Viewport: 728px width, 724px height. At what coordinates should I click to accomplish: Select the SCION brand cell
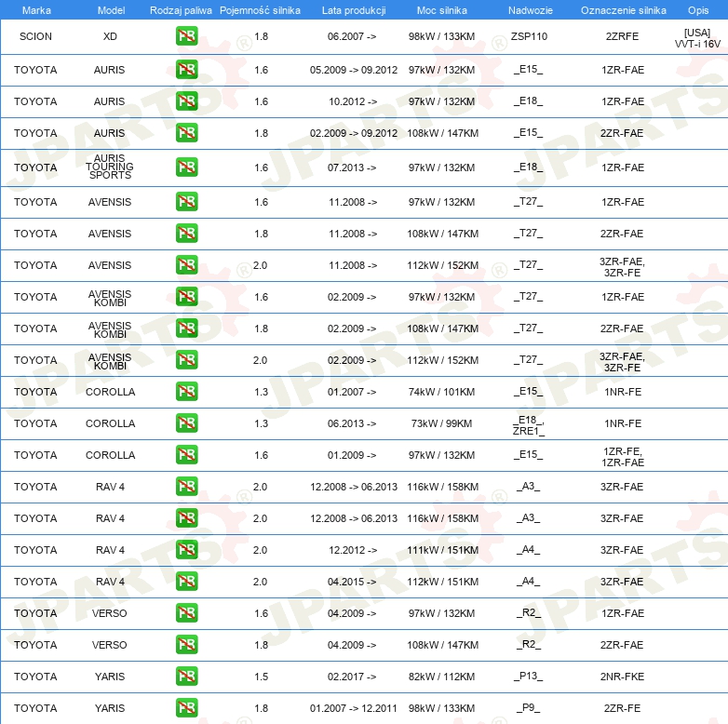35,36
